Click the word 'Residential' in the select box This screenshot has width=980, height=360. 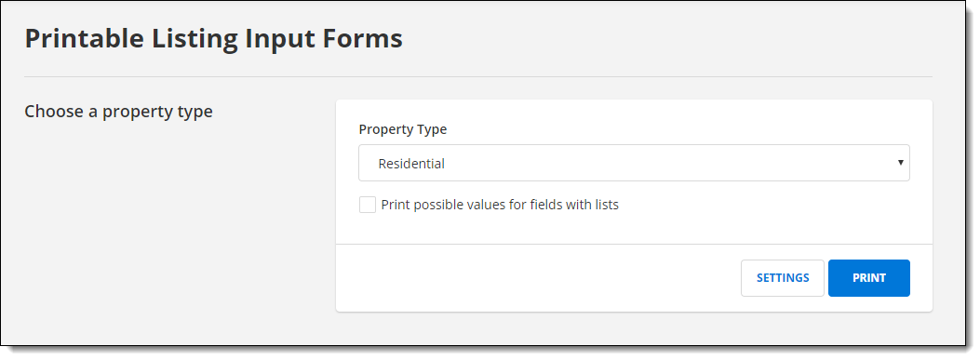[411, 164]
